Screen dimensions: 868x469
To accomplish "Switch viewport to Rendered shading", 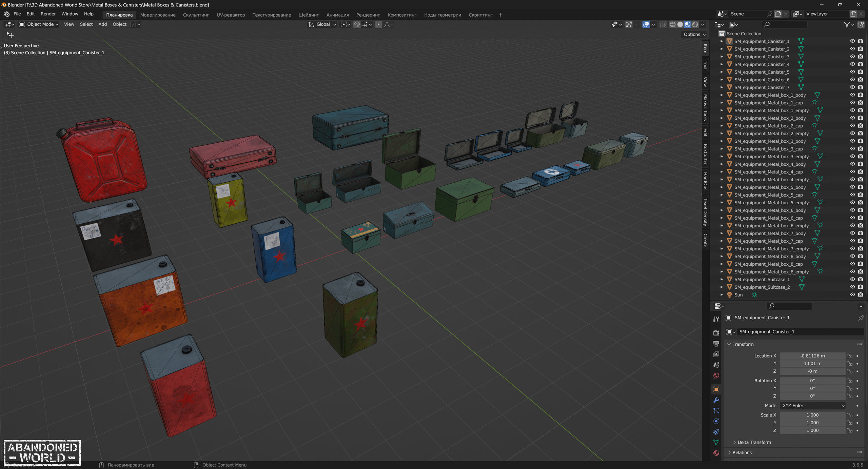I will (695, 24).
